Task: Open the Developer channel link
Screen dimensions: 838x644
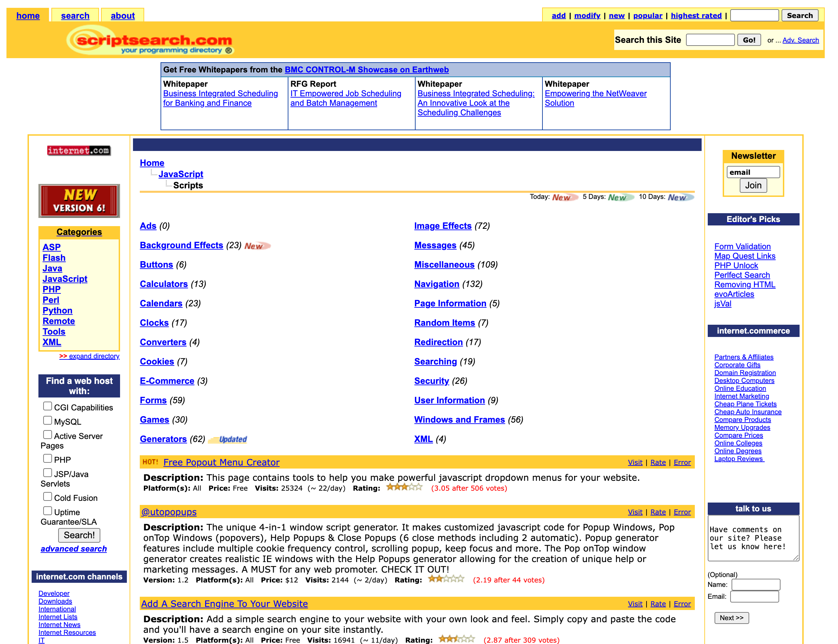Action: (54, 593)
